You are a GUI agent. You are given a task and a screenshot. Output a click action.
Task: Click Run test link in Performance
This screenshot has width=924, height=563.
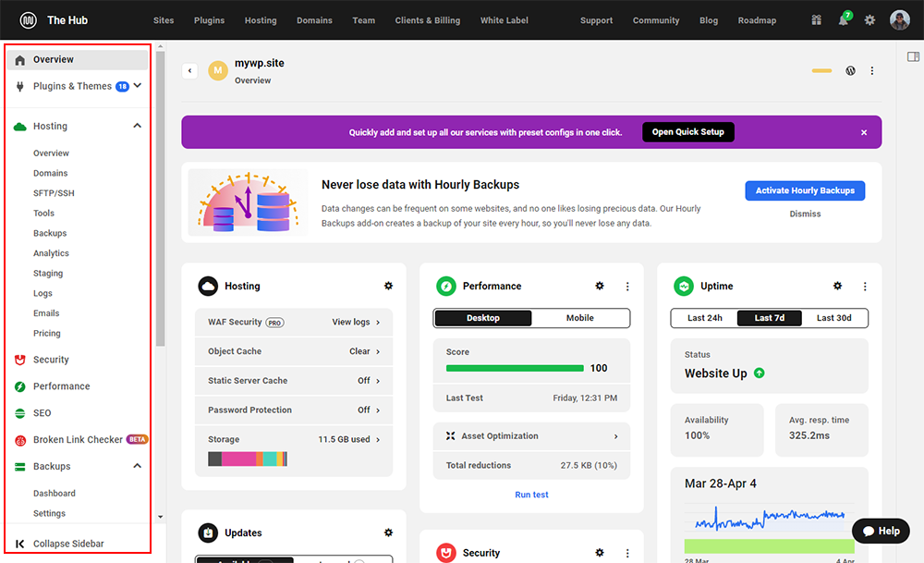pos(531,495)
